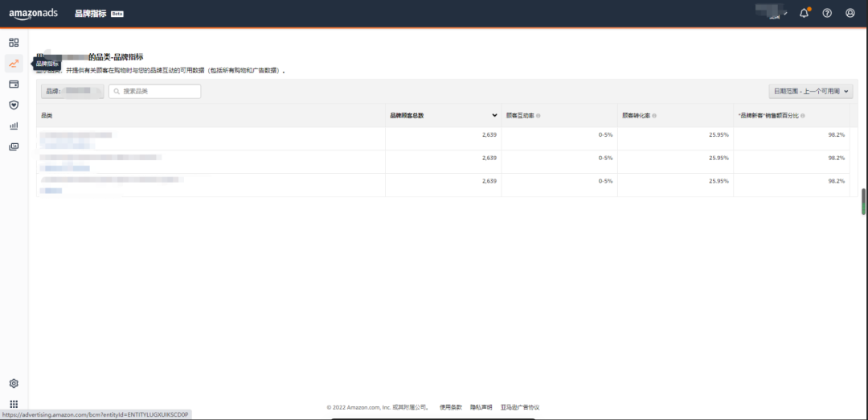The height and width of the screenshot is (420, 868).
Task: Open the billing card icon in sidebar
Action: 14,84
